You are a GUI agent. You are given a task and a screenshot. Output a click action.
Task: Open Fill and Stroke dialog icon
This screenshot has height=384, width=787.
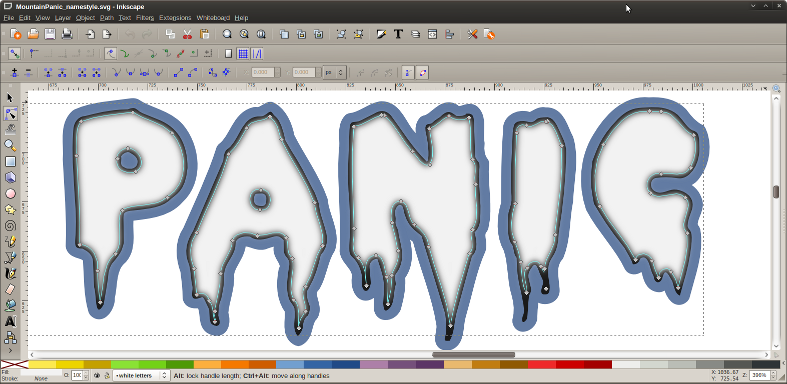(381, 34)
